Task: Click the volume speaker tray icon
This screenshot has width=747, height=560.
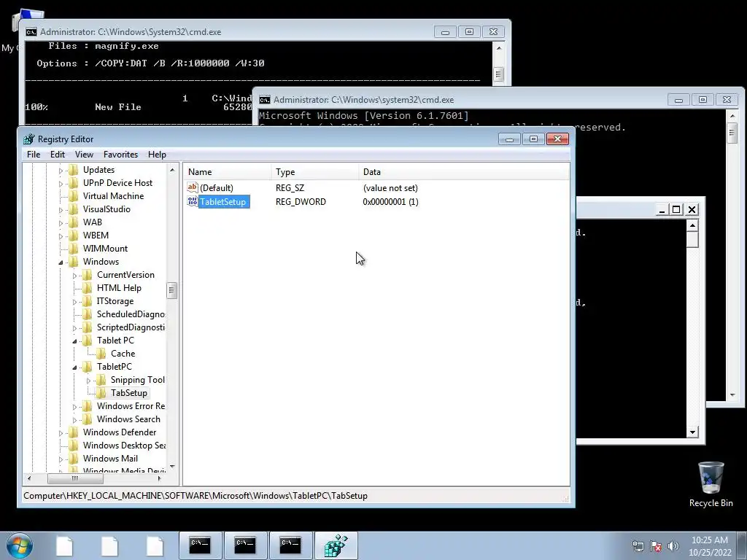Action: 673,546
